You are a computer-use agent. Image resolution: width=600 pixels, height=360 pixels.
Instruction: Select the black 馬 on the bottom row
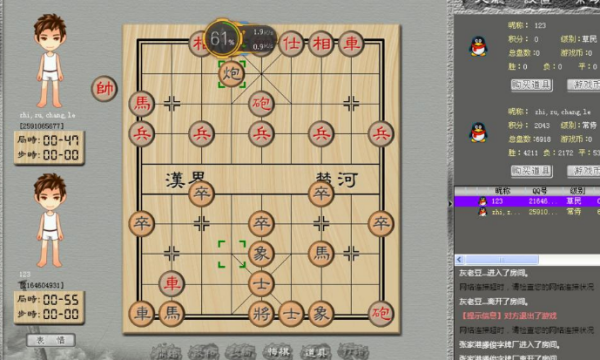tap(172, 314)
